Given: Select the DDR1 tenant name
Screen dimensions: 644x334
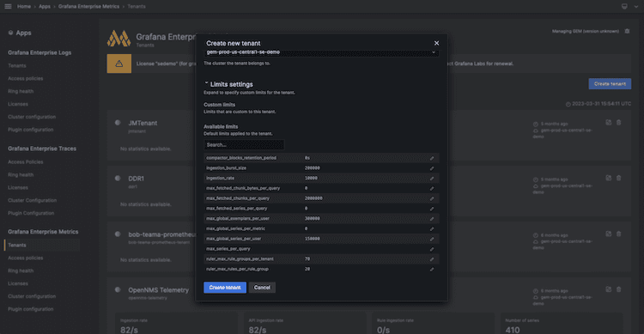Looking at the screenshot, I should click(136, 179).
